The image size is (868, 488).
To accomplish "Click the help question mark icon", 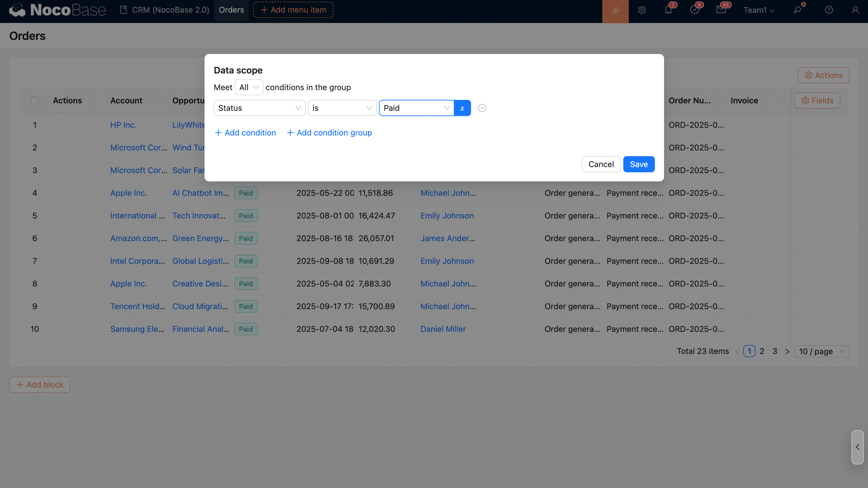I will [829, 10].
